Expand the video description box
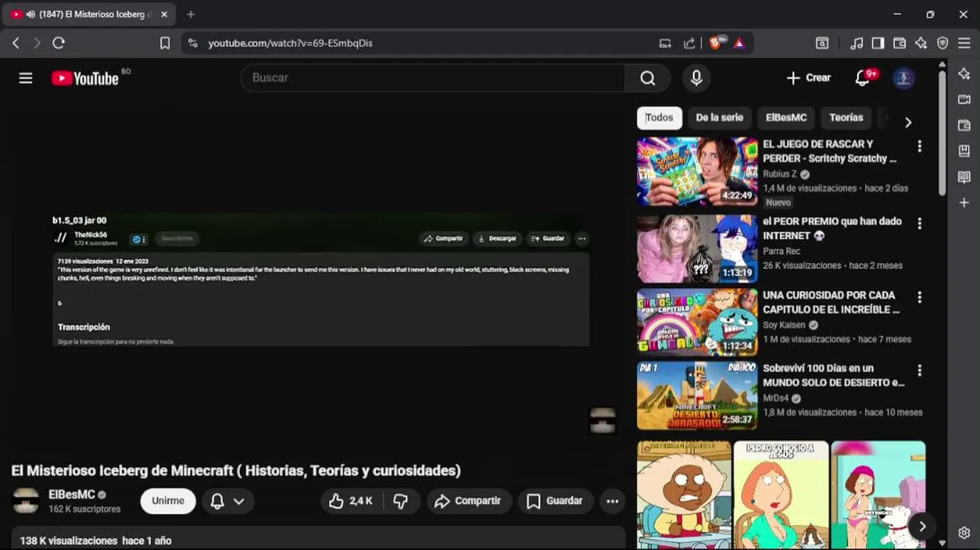The image size is (980, 550). (x=318, y=538)
